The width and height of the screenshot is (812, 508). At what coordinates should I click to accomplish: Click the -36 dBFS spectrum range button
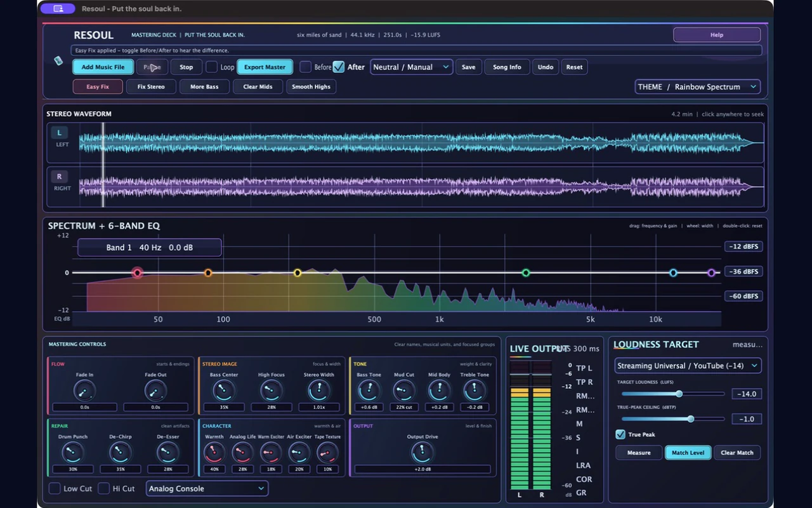[x=743, y=272]
